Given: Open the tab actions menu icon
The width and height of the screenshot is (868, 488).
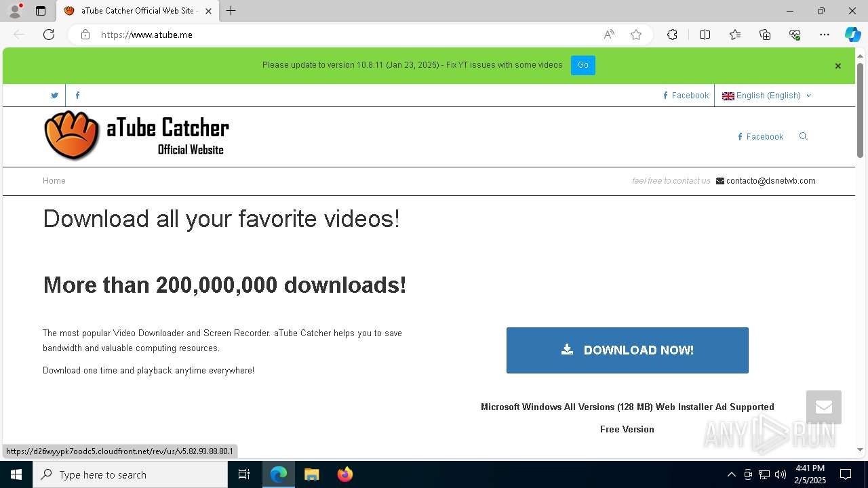Looking at the screenshot, I should 41,11.
